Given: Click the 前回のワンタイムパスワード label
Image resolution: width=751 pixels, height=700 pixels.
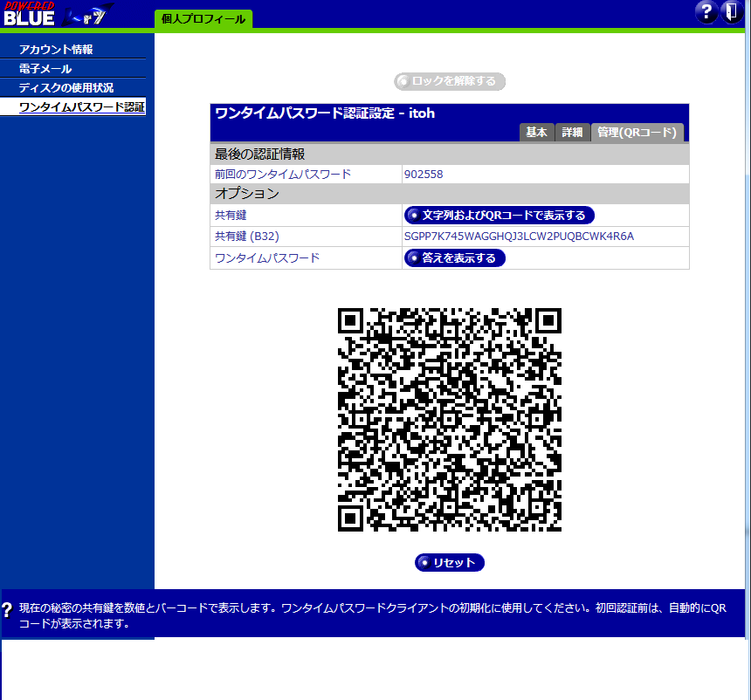Looking at the screenshot, I should pyautogui.click(x=283, y=175).
